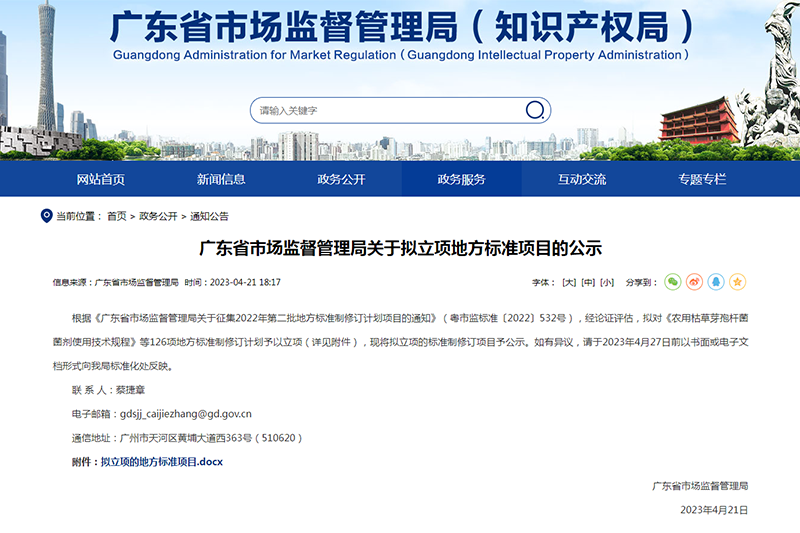Click the search magnifier icon

[x=535, y=110]
